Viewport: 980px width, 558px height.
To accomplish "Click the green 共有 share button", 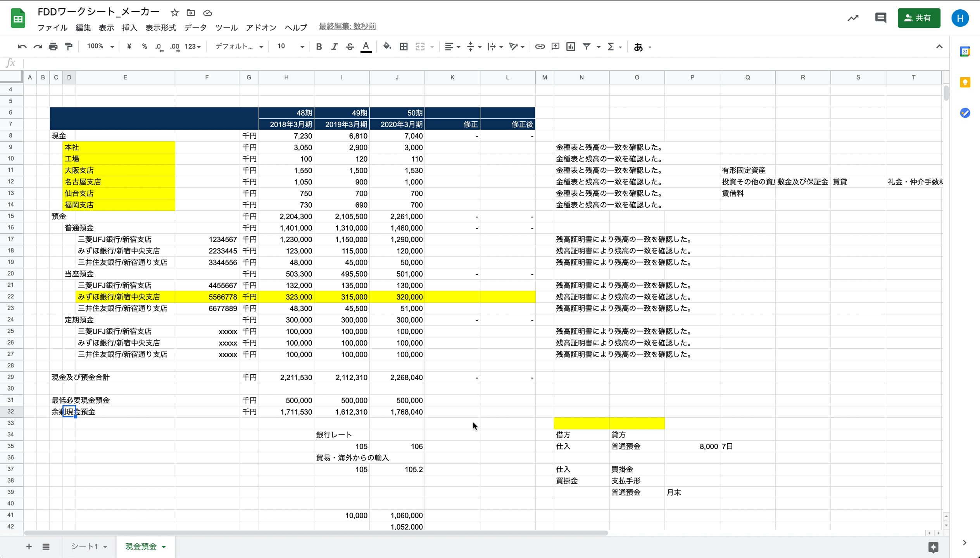I will [918, 18].
